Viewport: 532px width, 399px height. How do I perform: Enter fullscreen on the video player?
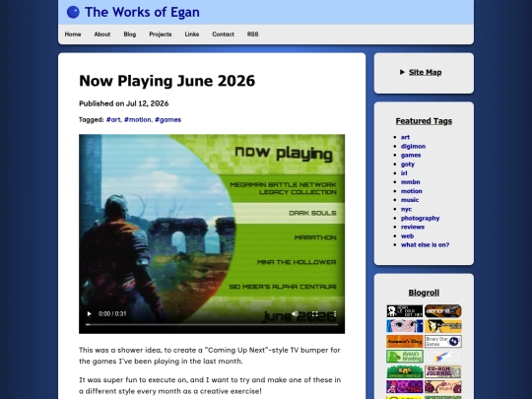click(x=315, y=314)
